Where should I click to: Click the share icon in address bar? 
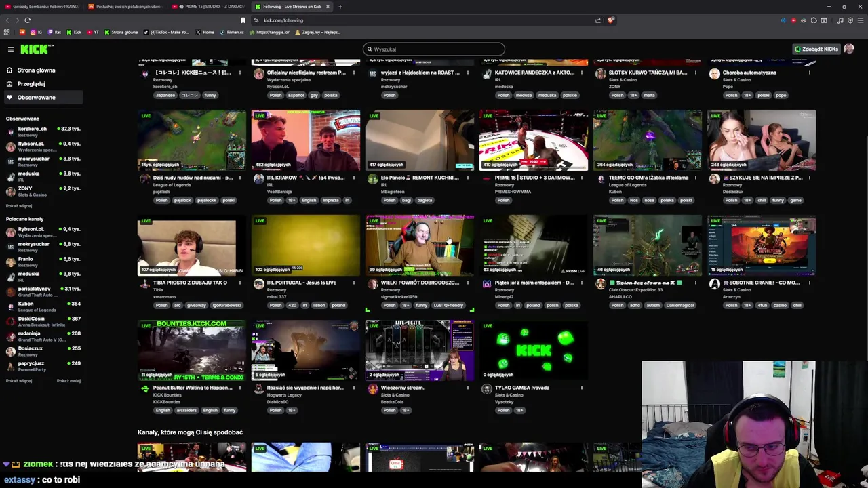point(598,20)
